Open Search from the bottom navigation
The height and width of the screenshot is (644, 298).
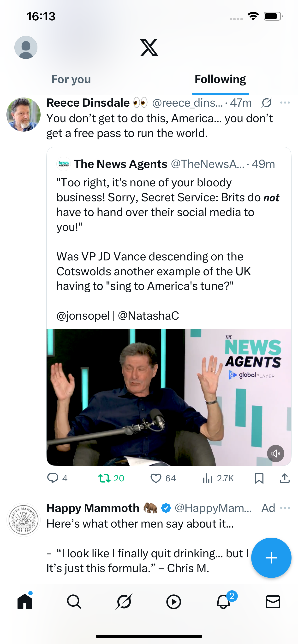click(74, 602)
